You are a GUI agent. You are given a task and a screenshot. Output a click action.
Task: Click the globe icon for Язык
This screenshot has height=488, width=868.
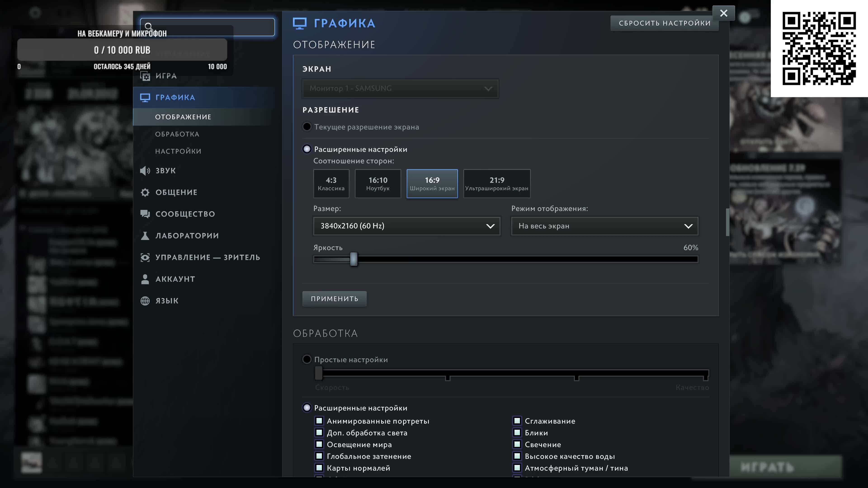point(145,301)
